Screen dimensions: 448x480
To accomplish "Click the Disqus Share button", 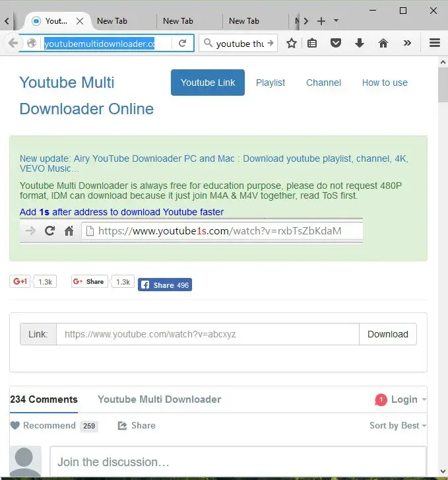I will [137, 425].
